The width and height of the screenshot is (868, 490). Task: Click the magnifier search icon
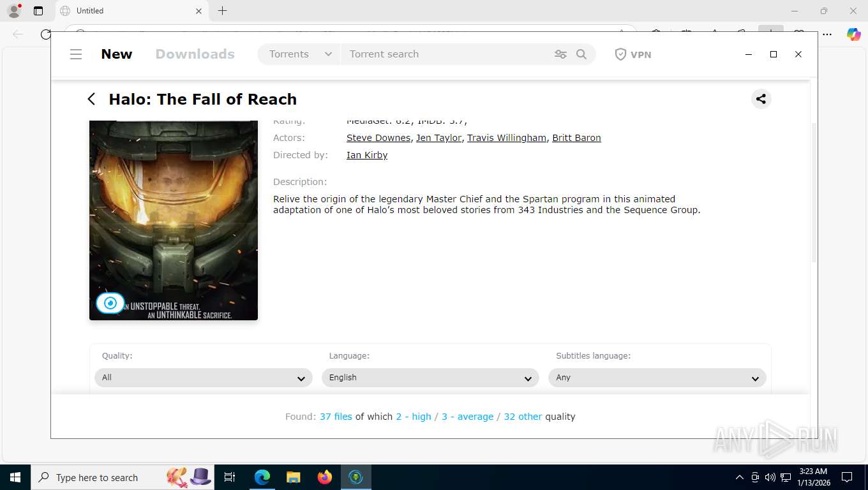[581, 54]
